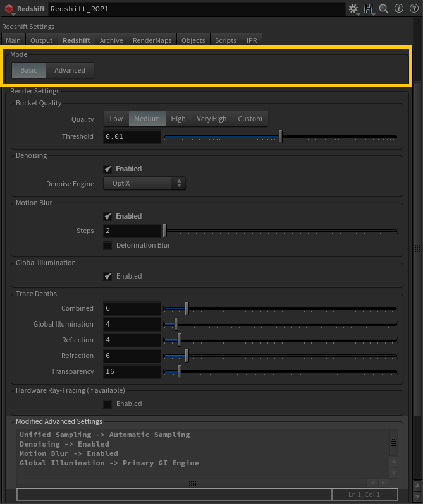Open help with question mark icon
This screenshot has width=423, height=504.
pos(413,9)
